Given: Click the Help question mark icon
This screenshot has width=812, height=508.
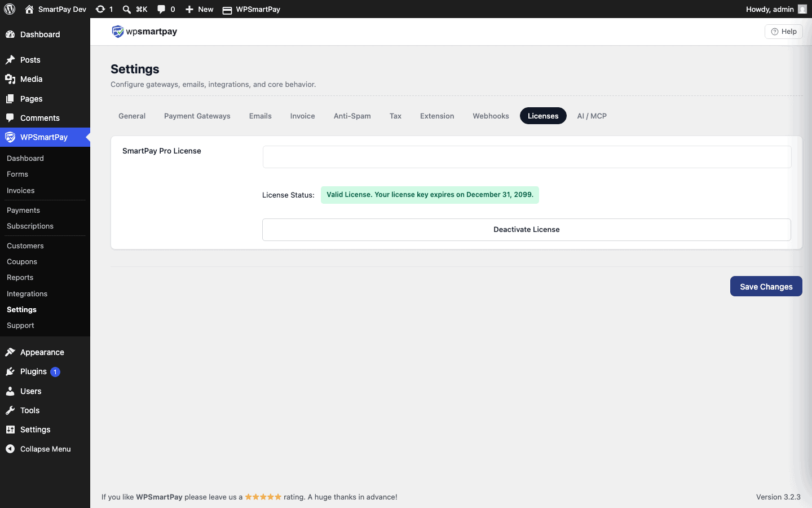Looking at the screenshot, I should [x=775, y=32].
